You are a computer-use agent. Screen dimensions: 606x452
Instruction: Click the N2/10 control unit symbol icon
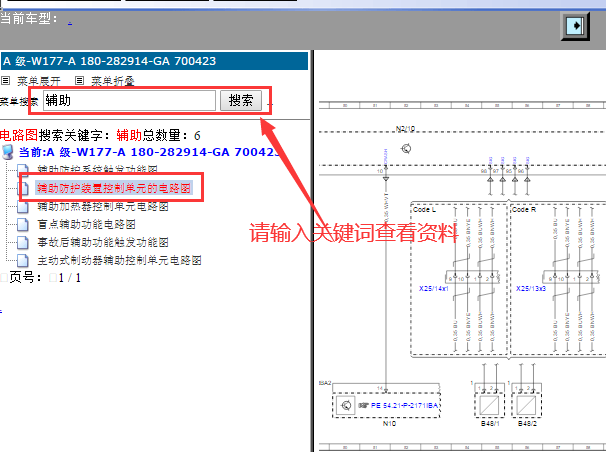[406, 148]
